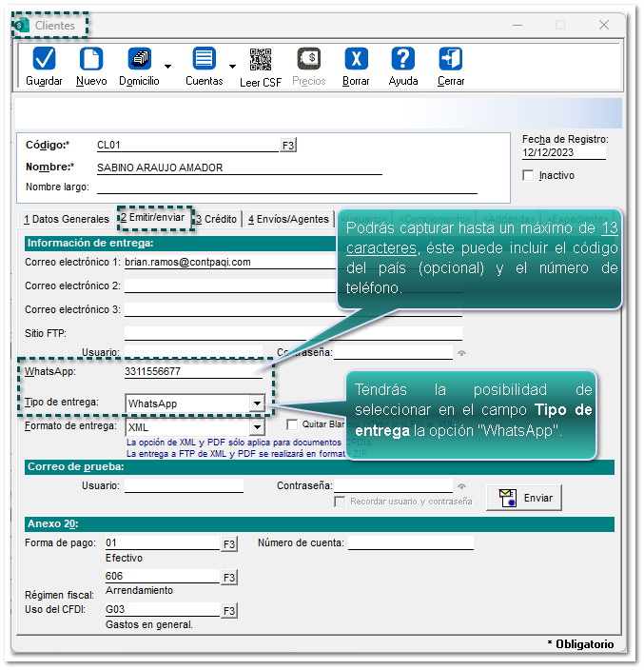Viewport: 644px width, 670px height.
Task: Save the client with Guardar icon
Action: [x=44, y=59]
